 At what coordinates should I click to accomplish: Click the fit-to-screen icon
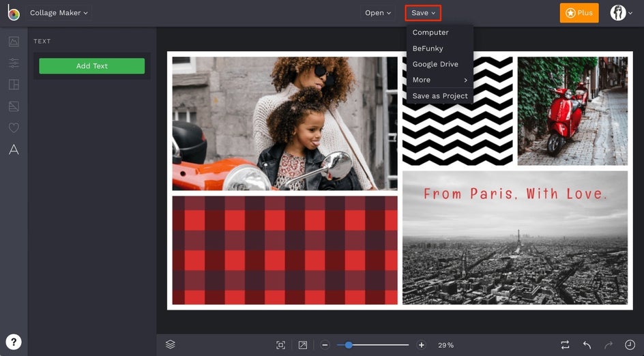(280, 345)
